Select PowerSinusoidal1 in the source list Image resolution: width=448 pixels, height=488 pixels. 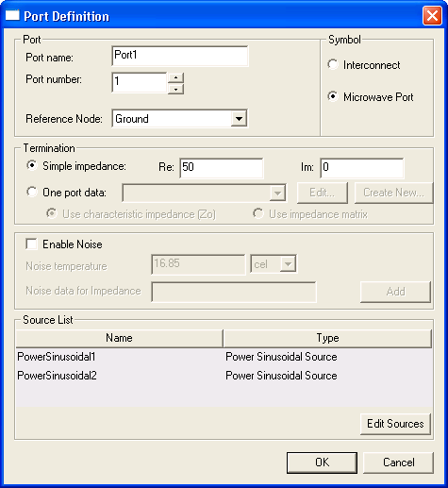(224, 357)
